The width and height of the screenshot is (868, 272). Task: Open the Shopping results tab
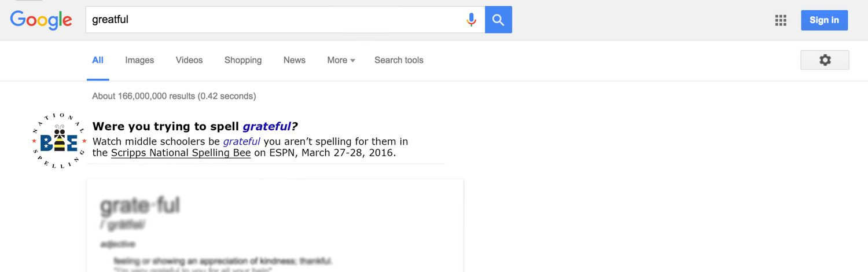243,60
